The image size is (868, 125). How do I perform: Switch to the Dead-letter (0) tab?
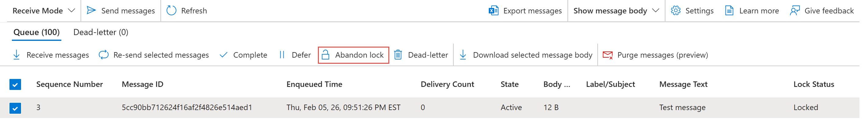pyautogui.click(x=101, y=32)
